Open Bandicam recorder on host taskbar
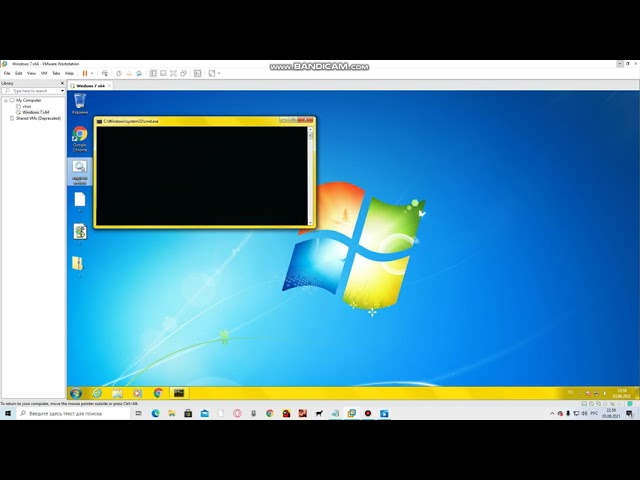The image size is (640, 480). [x=368, y=413]
